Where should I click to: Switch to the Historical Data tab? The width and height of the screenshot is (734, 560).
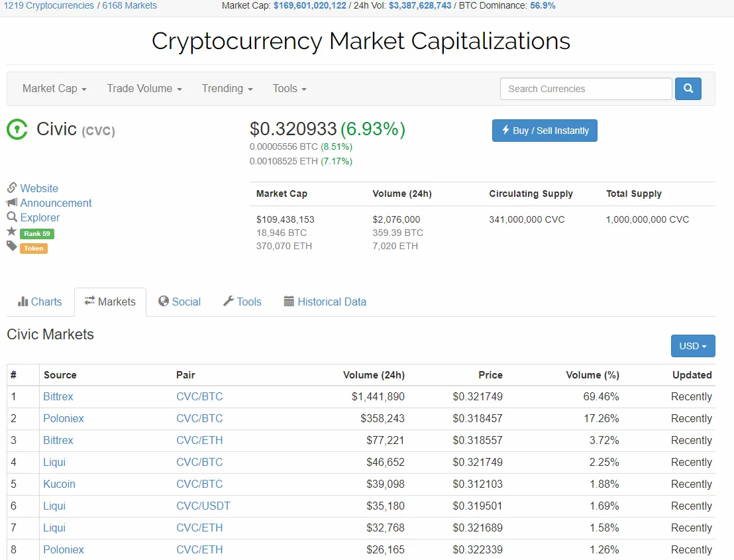point(325,302)
